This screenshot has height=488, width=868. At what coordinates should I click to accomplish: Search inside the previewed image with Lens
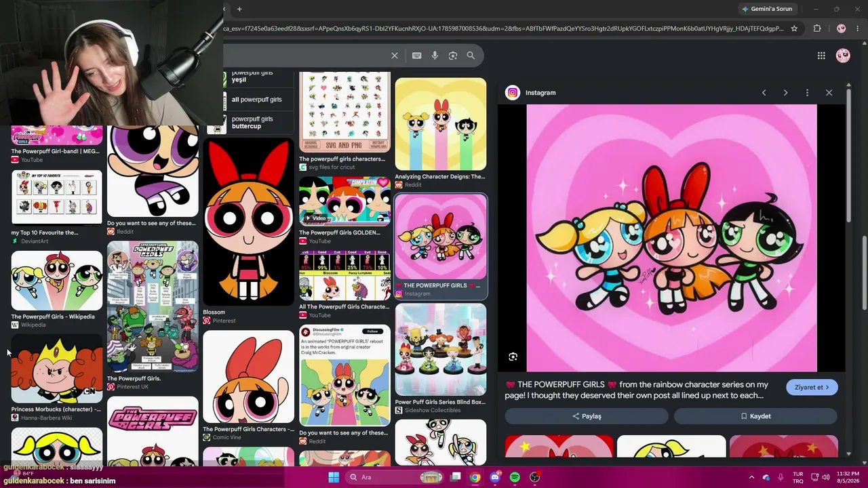click(513, 357)
